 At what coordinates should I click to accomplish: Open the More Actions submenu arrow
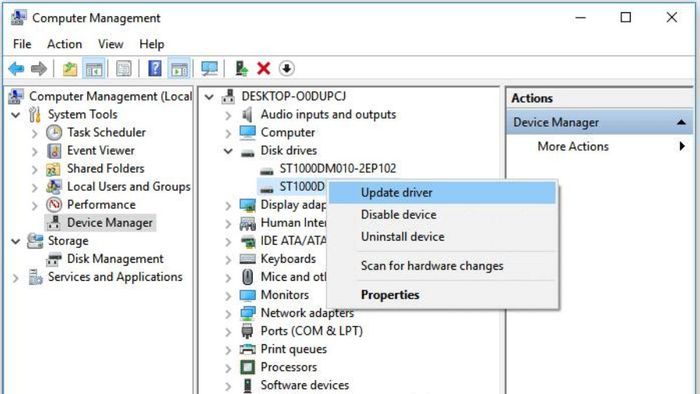tap(682, 146)
